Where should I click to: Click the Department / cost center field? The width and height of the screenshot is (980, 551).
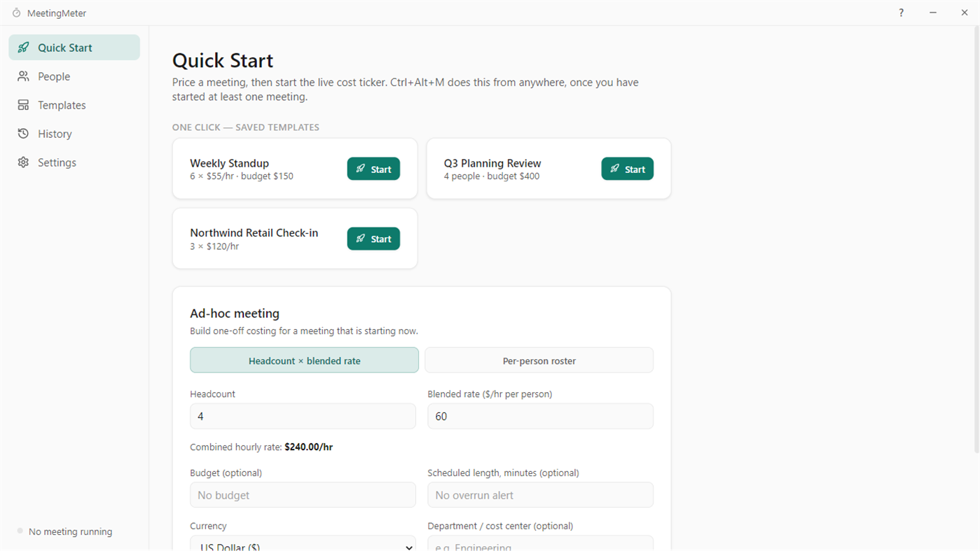click(540, 543)
